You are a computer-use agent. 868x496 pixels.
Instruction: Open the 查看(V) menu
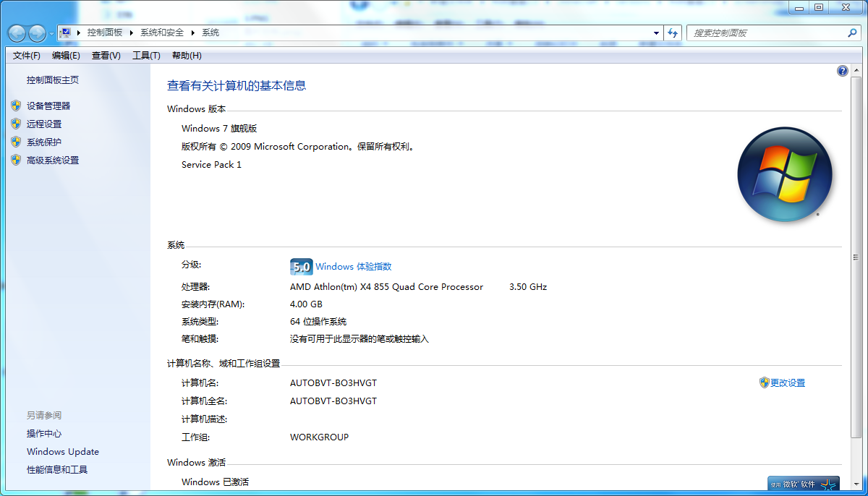click(106, 56)
